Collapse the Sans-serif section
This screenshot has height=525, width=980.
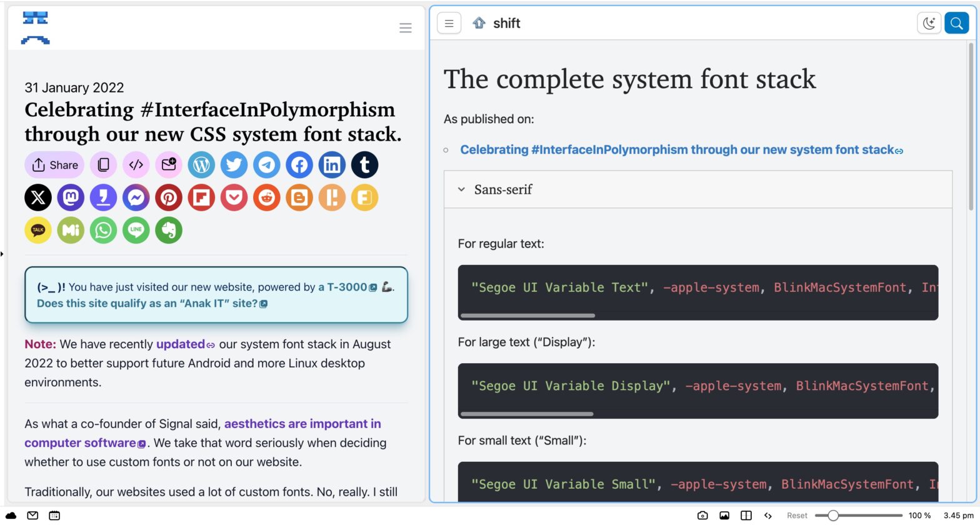click(x=461, y=189)
